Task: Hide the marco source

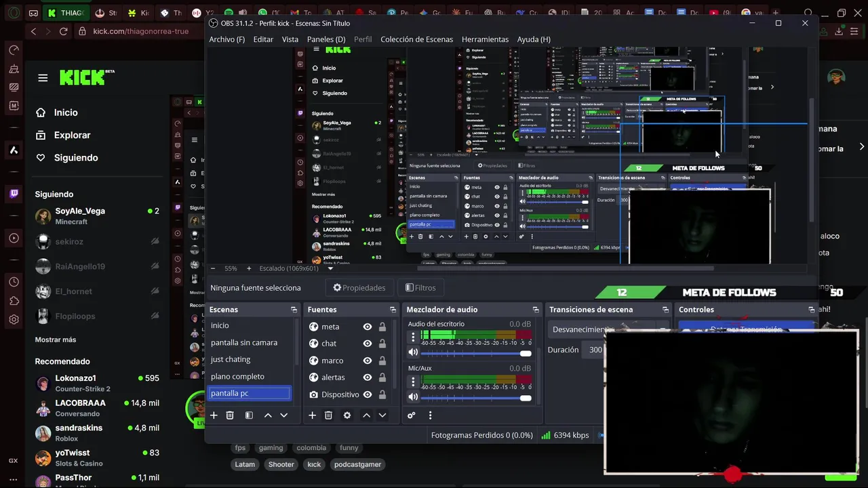Action: point(367,361)
